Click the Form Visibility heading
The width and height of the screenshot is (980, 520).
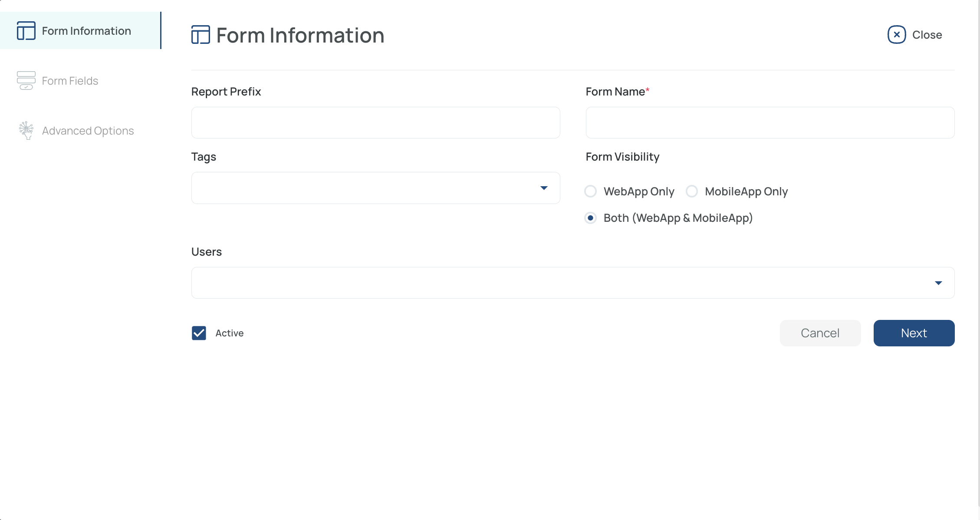(x=622, y=157)
